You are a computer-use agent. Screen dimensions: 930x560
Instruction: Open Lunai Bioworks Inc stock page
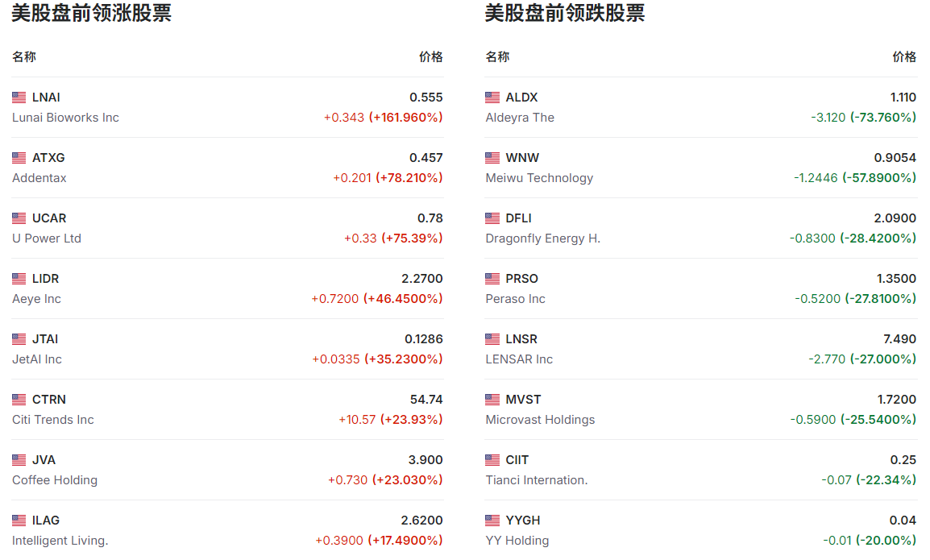65,118
